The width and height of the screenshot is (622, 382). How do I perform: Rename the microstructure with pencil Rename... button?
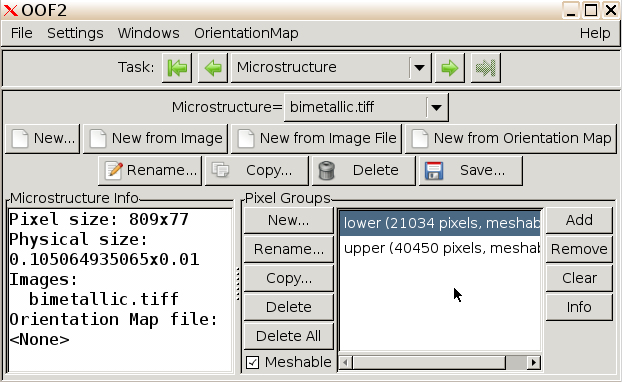coord(150,171)
